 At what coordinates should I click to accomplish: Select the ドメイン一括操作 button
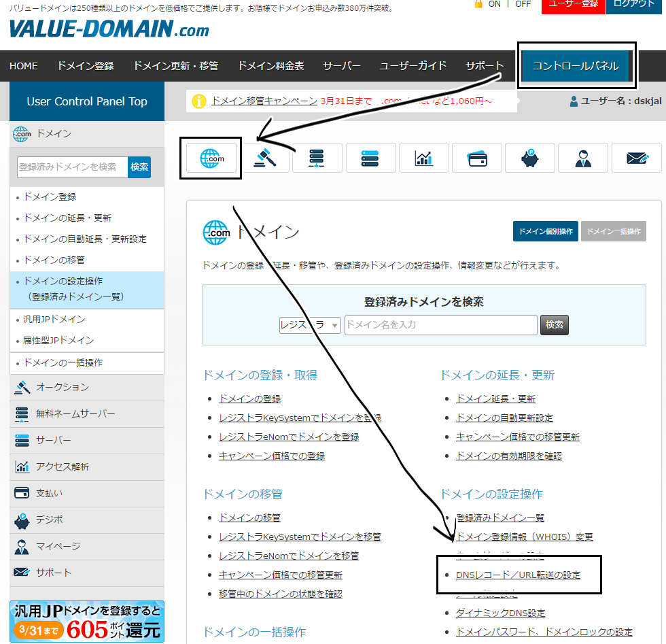(x=614, y=231)
